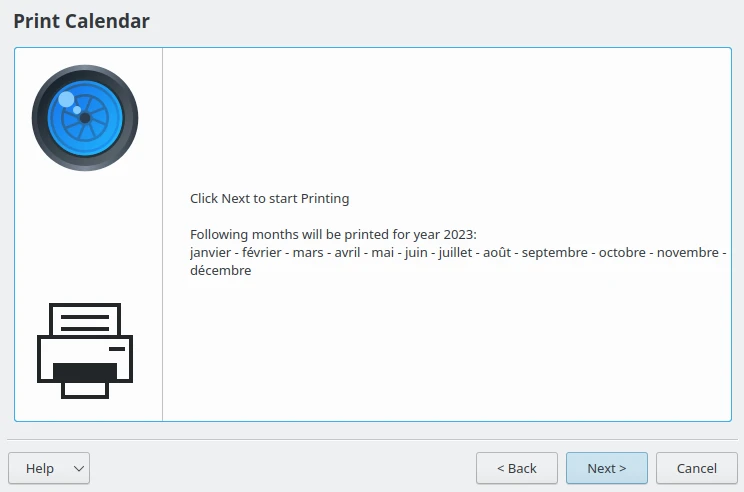This screenshot has width=744, height=492.
Task: Cancel the Print Calendar wizard
Action: 696,468
